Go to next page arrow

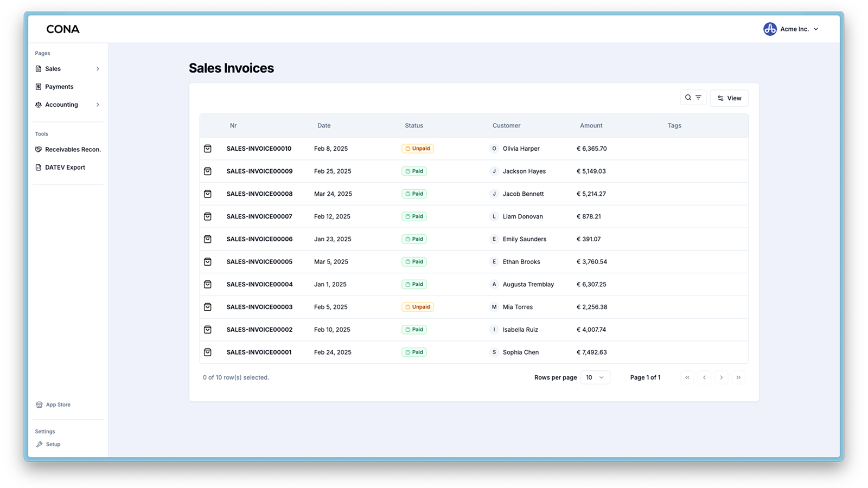[722, 377]
